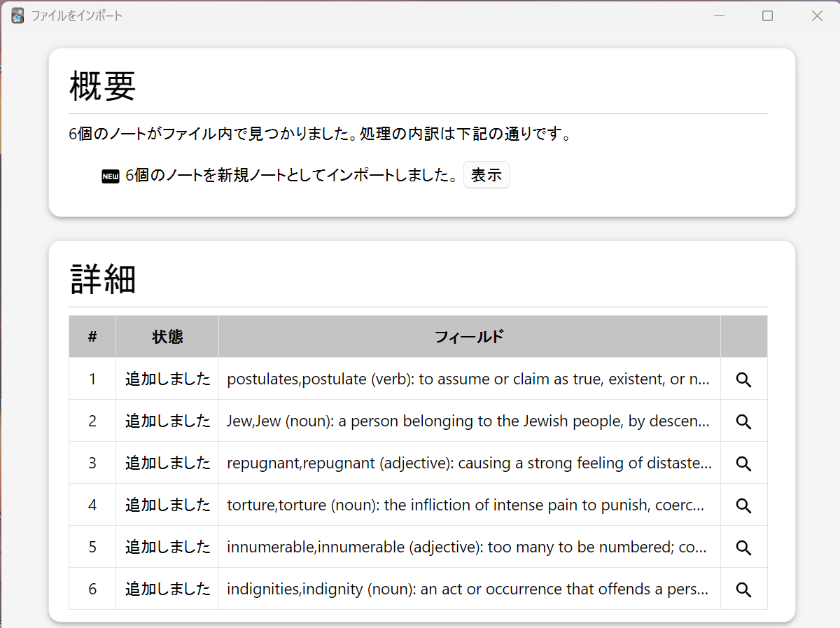This screenshot has height=628, width=840.
Task: Select the torture (noun) field text
Action: tap(466, 505)
